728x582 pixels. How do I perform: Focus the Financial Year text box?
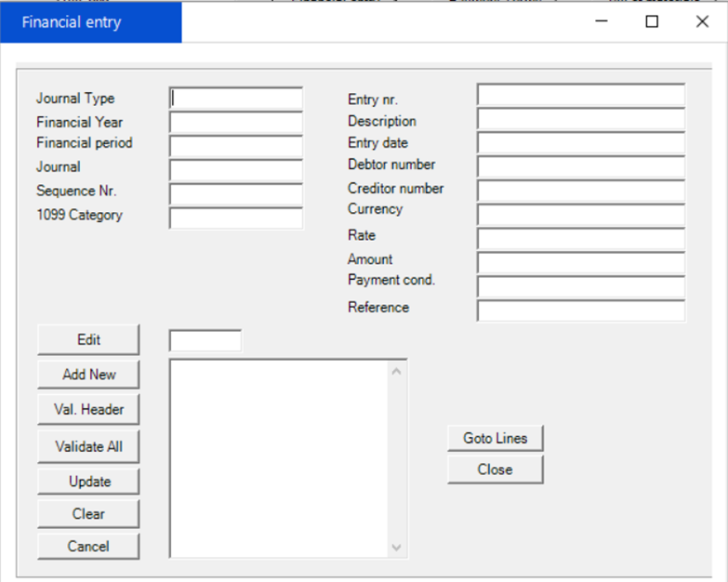(236, 123)
